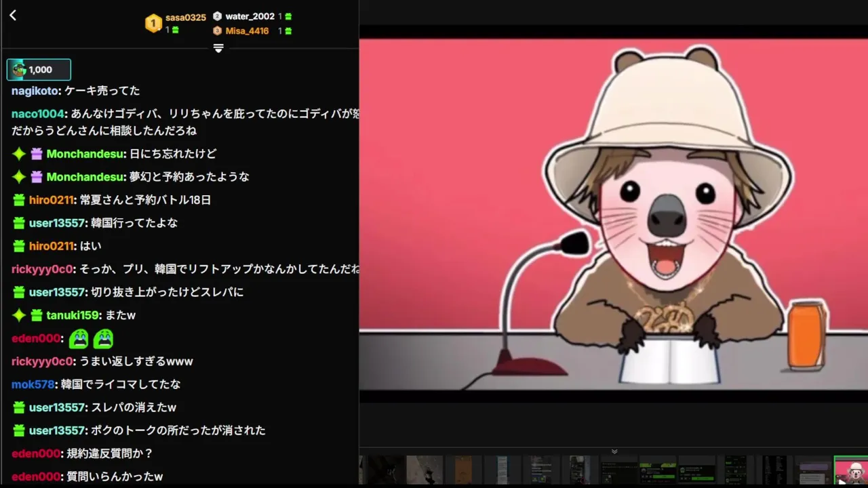
Task: Click the gift badge on user13557 スレパの消えたw message
Action: (x=19, y=408)
